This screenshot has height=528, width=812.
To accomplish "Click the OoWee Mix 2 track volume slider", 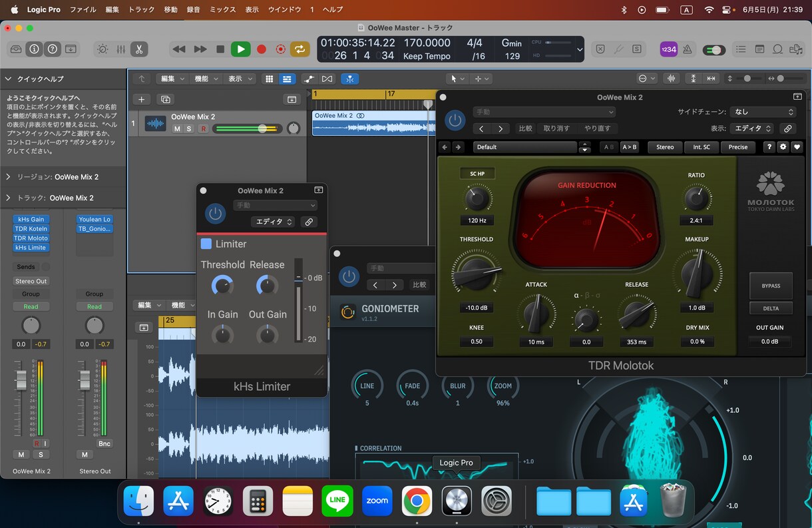I will point(246,129).
